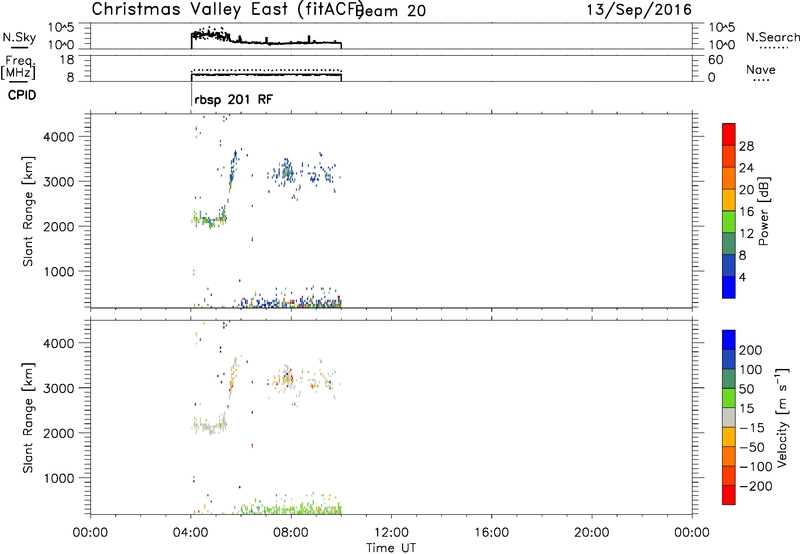Image resolution: width=800 pixels, height=554 pixels.
Task: Click the '12:00' time axis tick label
Action: click(x=391, y=533)
